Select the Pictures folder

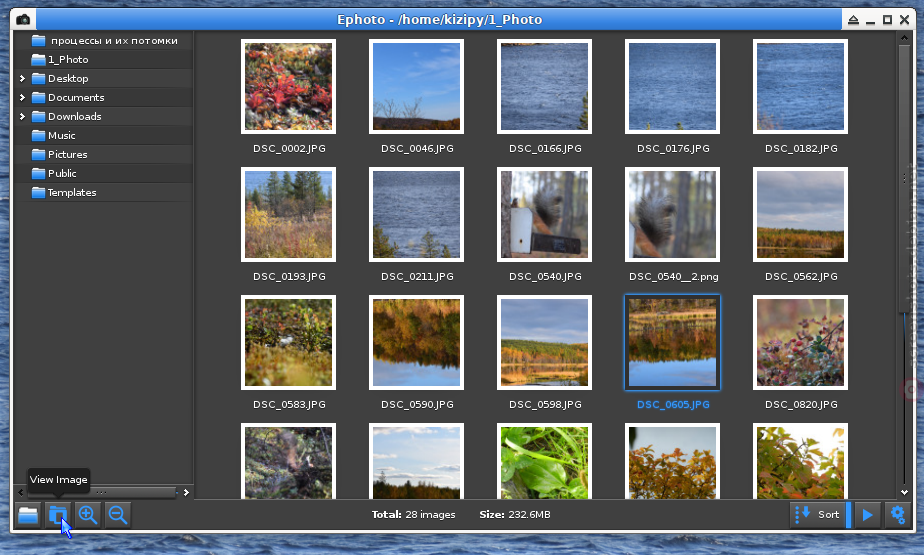[x=104, y=154]
